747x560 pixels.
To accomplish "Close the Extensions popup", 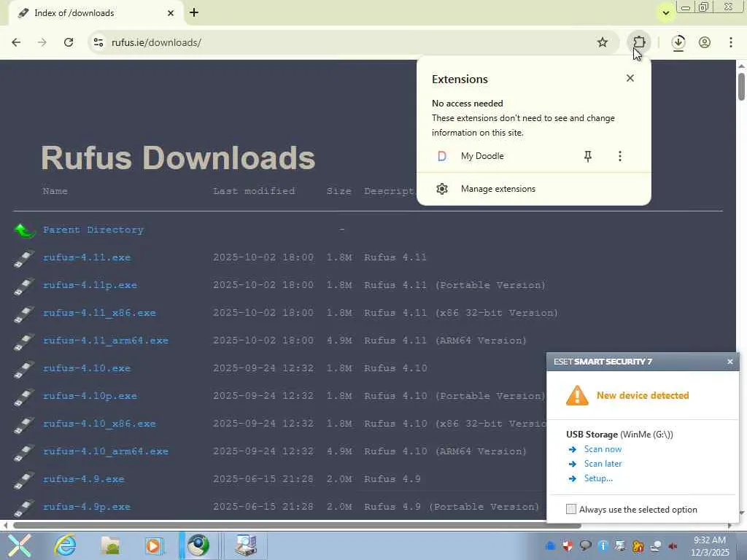I will (630, 78).
